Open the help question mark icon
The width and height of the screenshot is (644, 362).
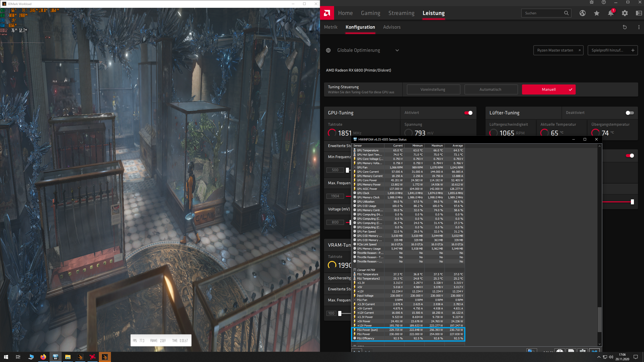(x=604, y=2)
